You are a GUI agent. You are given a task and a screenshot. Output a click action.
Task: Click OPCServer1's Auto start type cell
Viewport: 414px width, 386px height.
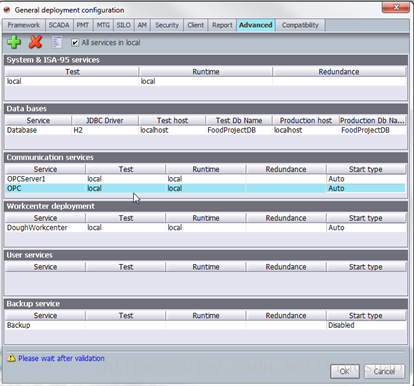(x=366, y=179)
